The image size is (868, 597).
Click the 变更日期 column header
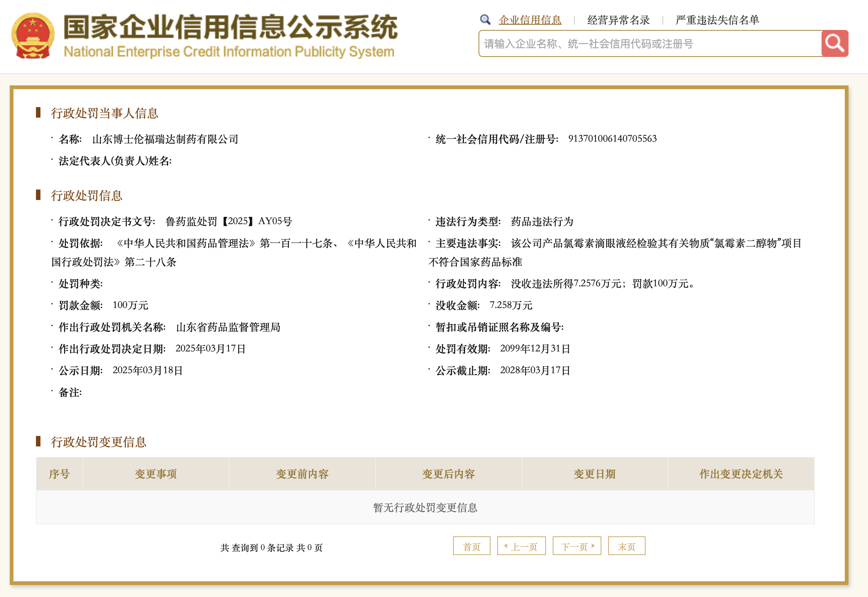(595, 474)
